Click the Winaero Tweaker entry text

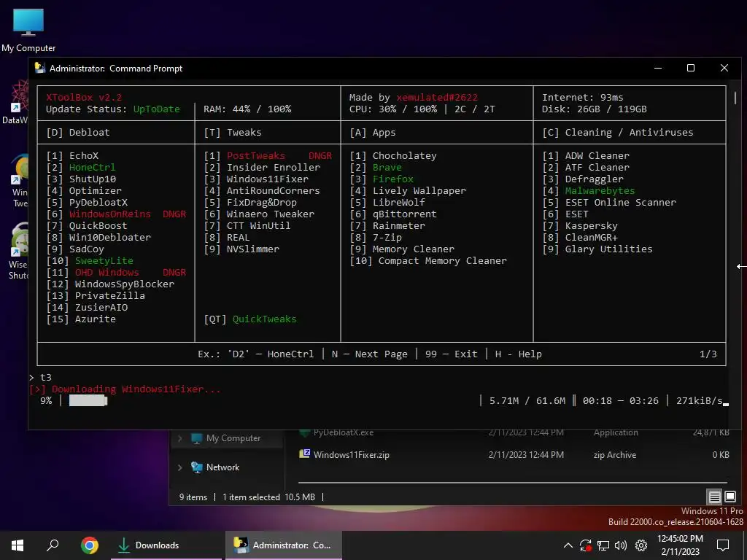point(270,214)
